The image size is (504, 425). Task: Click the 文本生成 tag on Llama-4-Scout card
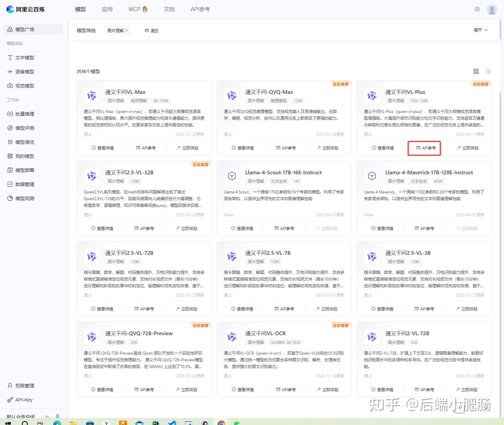click(x=279, y=181)
